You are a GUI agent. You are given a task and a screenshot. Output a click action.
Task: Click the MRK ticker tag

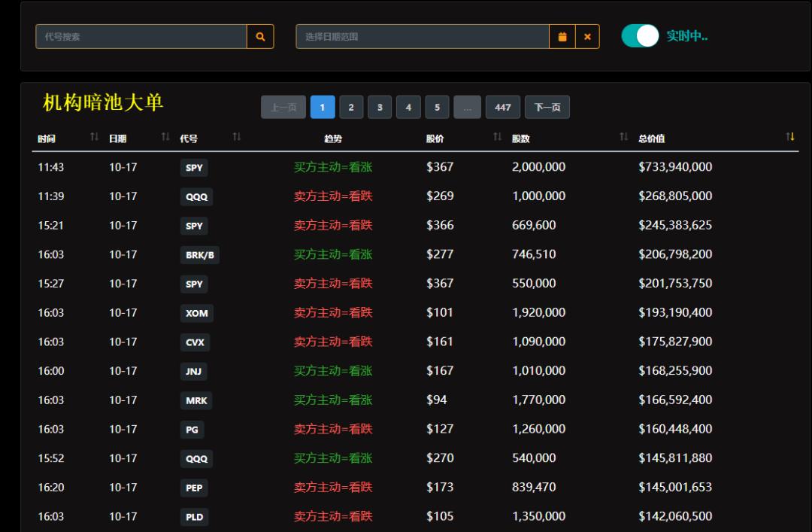tap(196, 400)
